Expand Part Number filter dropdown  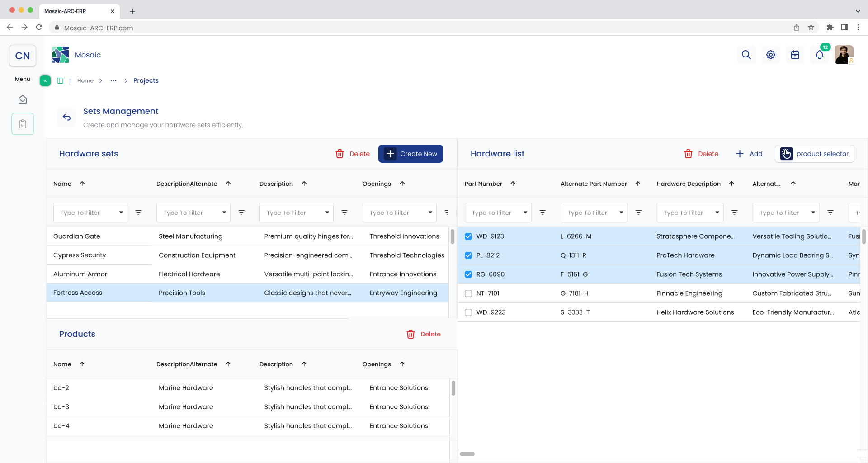click(x=525, y=213)
